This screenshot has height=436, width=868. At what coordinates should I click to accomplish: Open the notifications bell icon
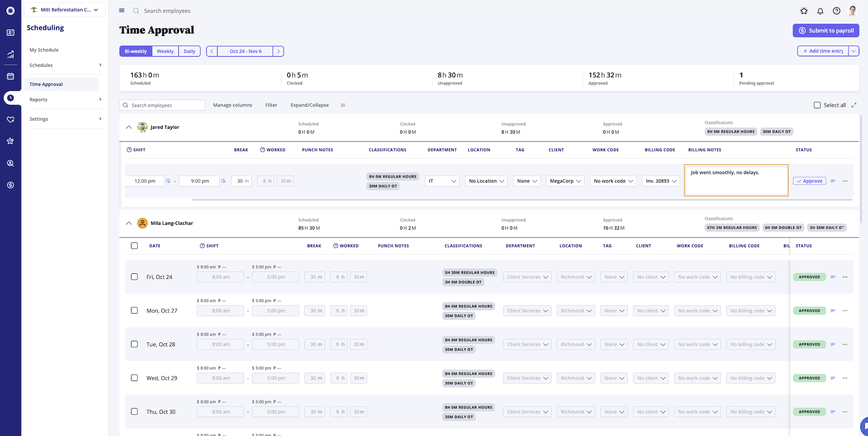pyautogui.click(x=820, y=11)
